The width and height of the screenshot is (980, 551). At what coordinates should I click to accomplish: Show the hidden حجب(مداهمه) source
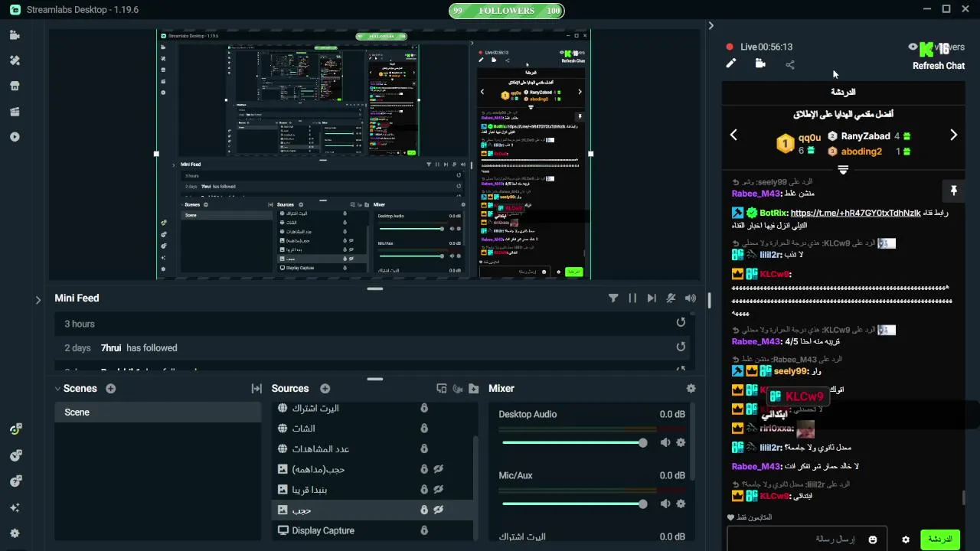(x=439, y=469)
